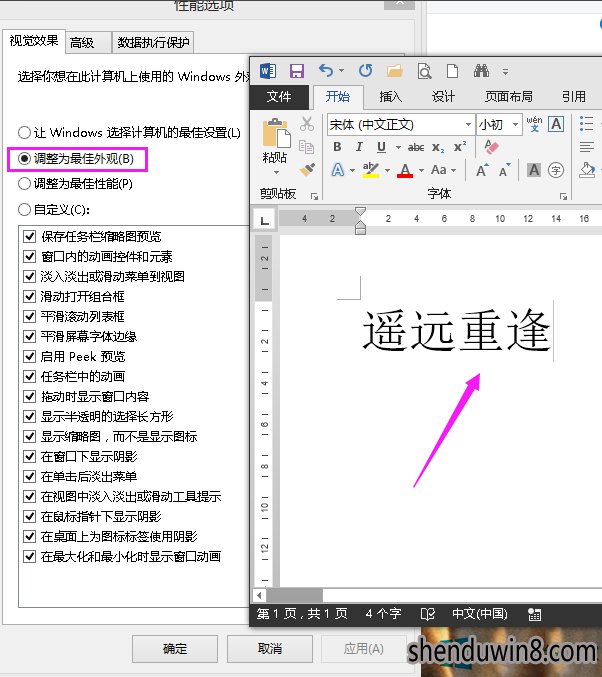Click the paste clipboard icon
602x677 pixels.
276,133
